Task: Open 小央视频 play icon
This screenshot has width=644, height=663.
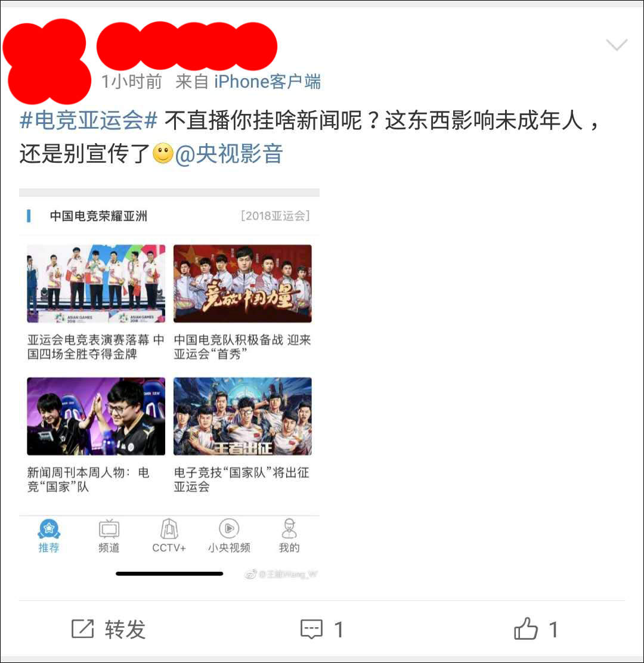Action: point(229,528)
